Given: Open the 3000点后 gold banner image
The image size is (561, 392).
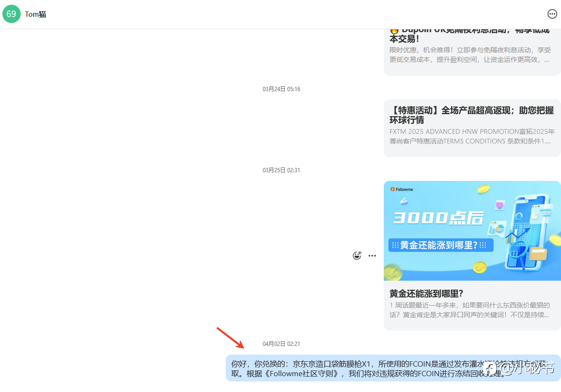Looking at the screenshot, I should click(472, 231).
